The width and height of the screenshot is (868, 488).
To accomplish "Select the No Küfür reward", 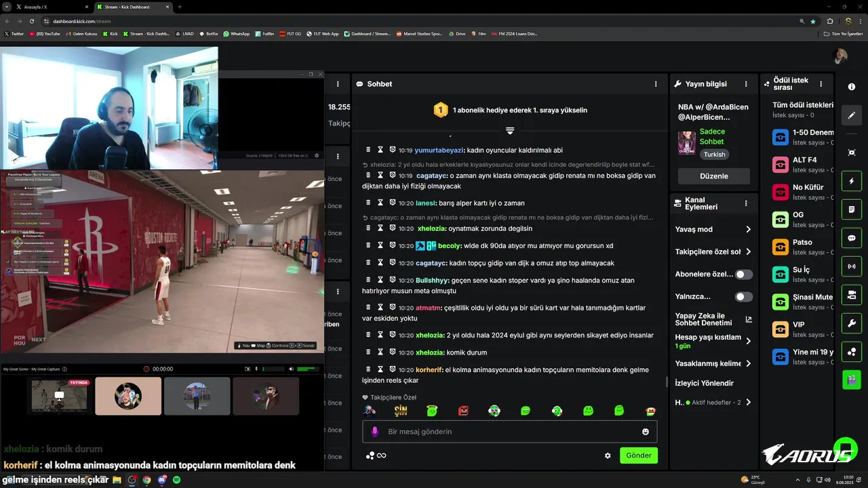I will (x=804, y=192).
